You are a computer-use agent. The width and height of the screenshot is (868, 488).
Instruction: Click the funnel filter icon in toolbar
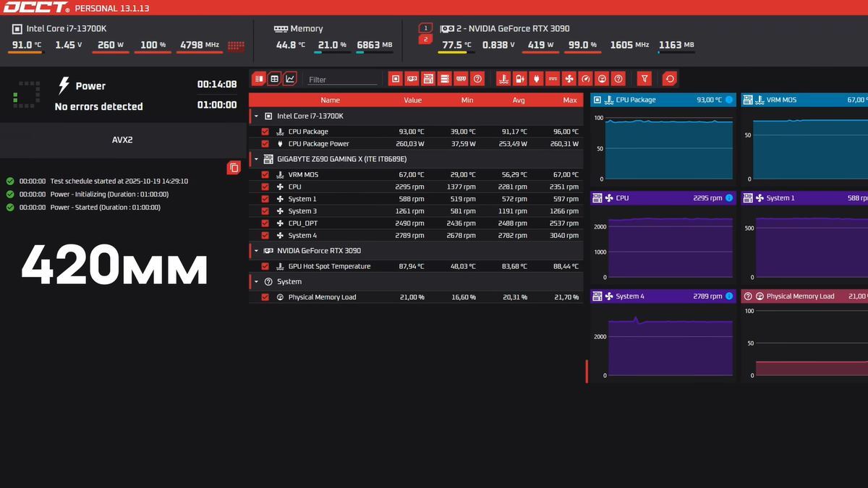pyautogui.click(x=645, y=79)
